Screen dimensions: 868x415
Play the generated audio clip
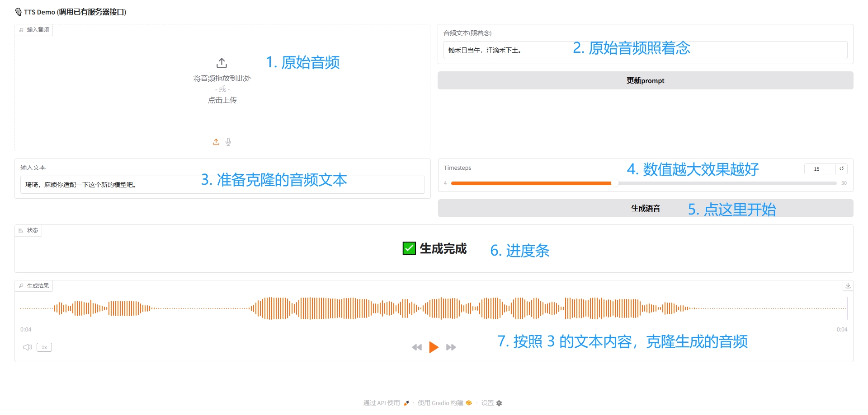(x=434, y=347)
